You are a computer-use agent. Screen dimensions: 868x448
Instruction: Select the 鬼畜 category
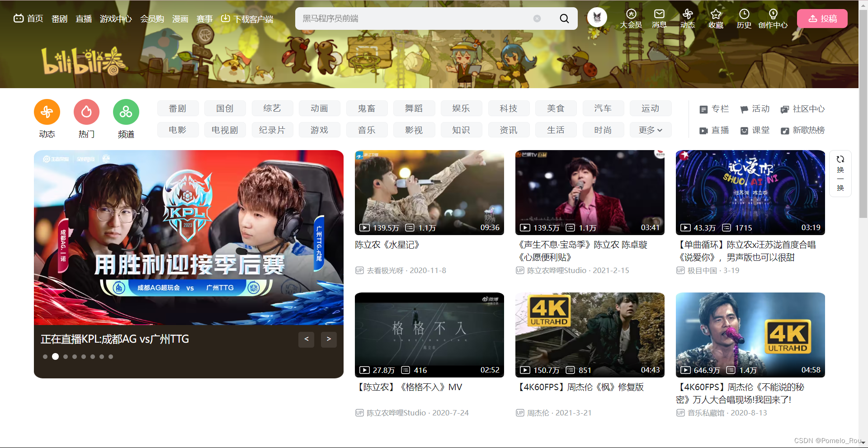tap(367, 108)
